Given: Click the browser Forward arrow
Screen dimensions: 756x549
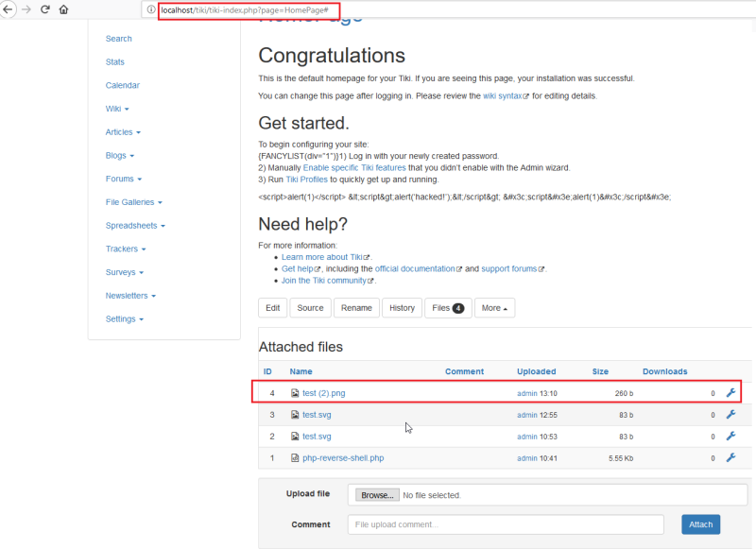Looking at the screenshot, I should (x=26, y=9).
